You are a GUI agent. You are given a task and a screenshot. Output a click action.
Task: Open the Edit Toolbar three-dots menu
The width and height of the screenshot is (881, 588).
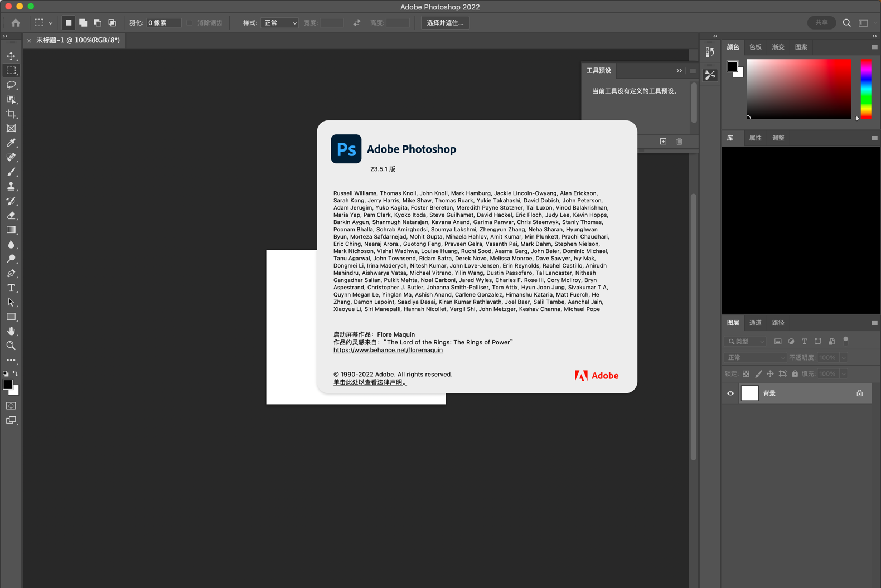pyautogui.click(x=11, y=361)
